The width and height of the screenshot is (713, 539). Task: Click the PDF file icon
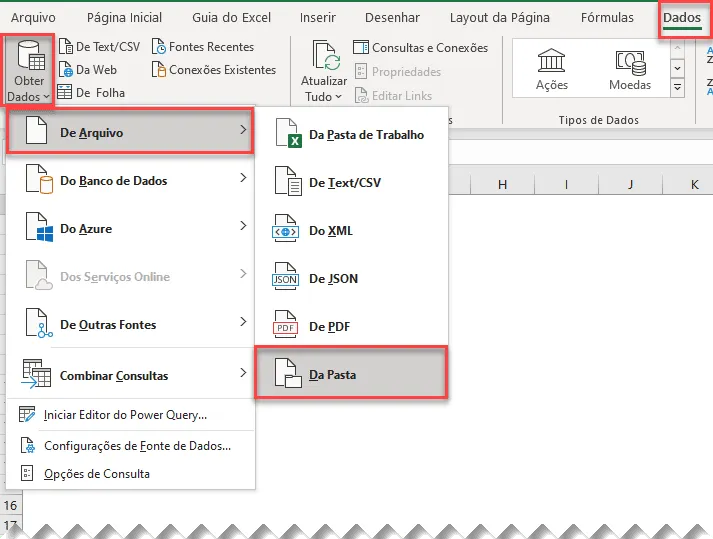click(286, 324)
